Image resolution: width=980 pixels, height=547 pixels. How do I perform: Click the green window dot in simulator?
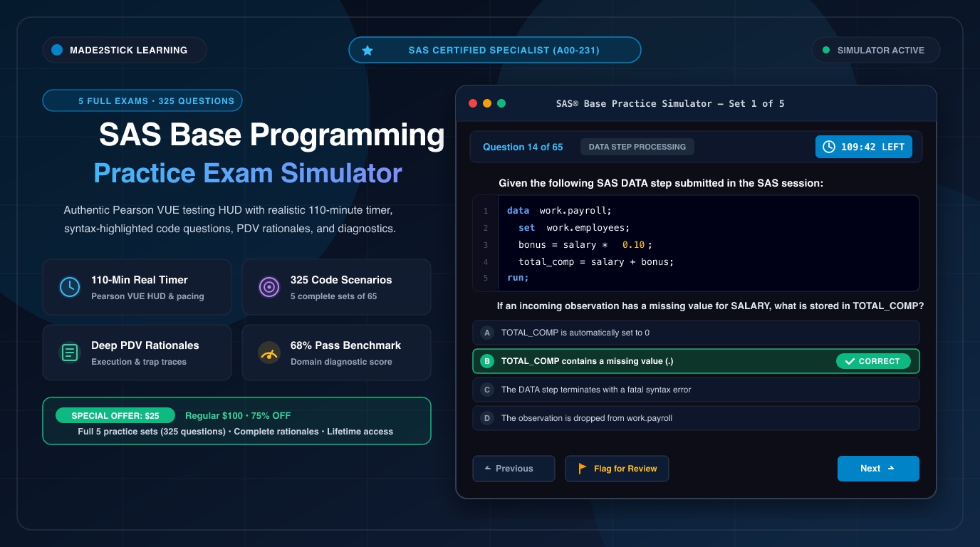[x=501, y=103]
